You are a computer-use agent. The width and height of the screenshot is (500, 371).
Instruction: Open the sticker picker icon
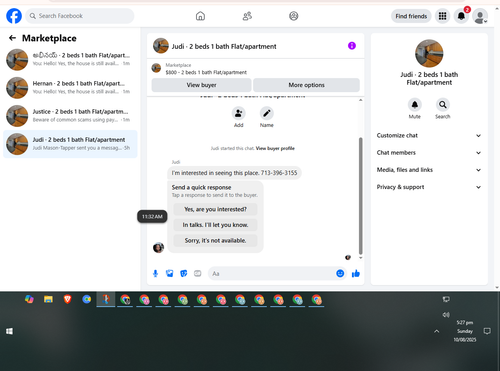184,274
